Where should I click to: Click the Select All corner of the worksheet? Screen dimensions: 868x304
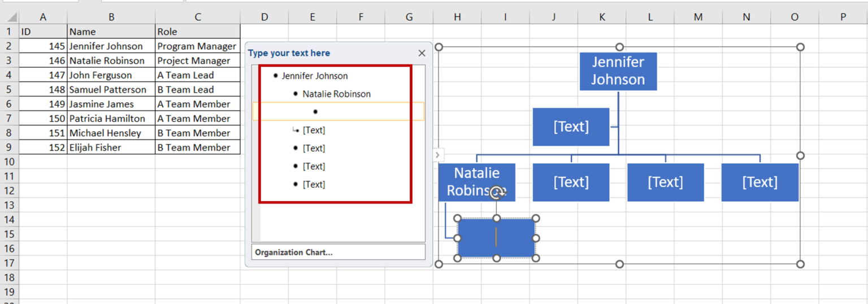click(x=9, y=17)
